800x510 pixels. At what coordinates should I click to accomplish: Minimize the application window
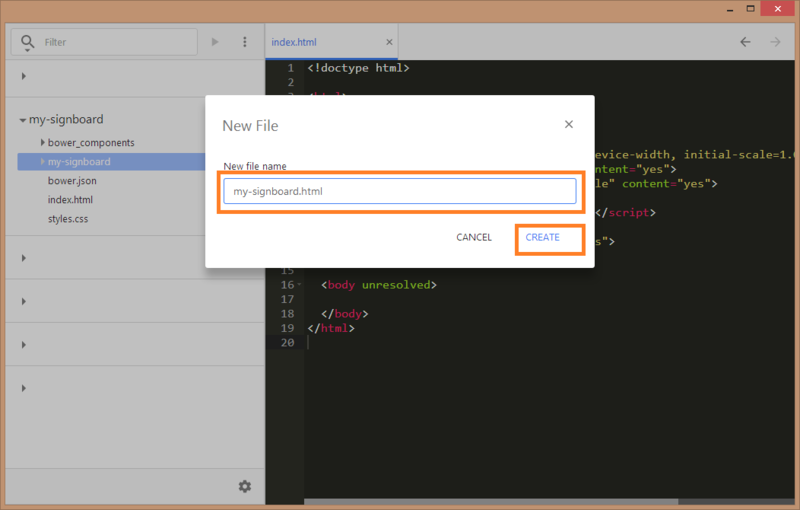pyautogui.click(x=730, y=9)
